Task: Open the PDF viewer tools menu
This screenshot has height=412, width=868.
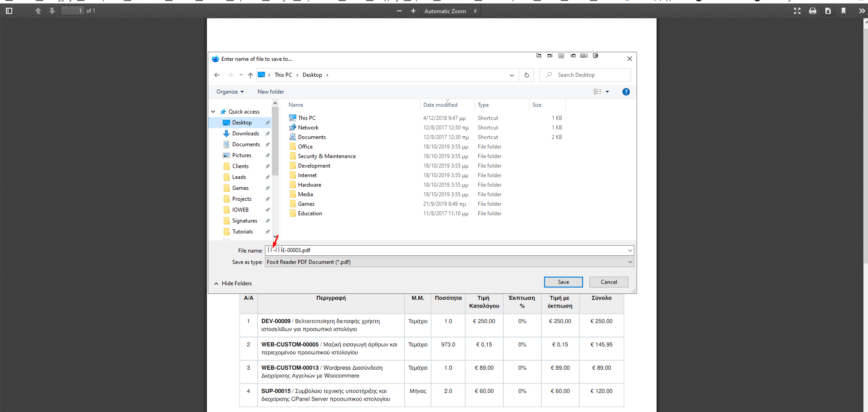Action: coord(862,11)
